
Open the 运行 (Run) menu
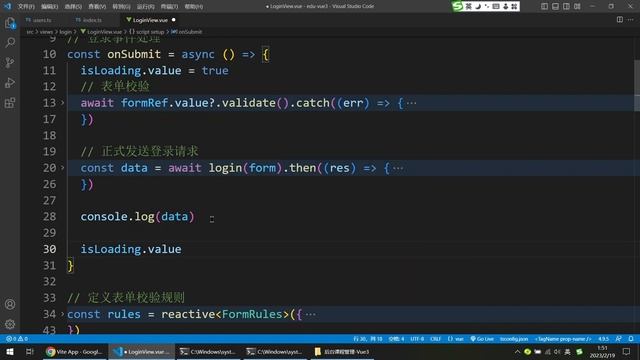point(145,7)
